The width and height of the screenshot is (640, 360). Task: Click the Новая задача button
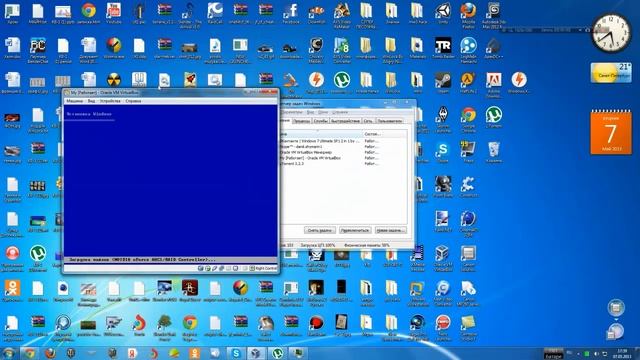coord(390,231)
